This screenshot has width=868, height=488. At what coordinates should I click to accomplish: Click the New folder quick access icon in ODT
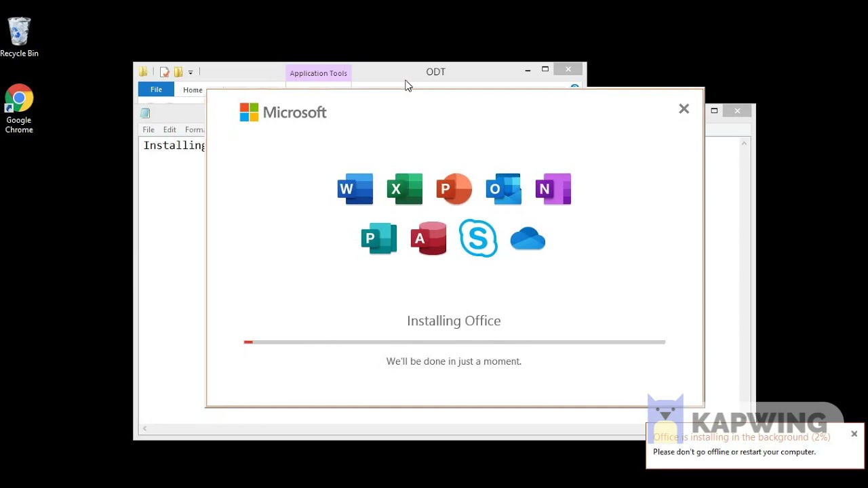[178, 72]
